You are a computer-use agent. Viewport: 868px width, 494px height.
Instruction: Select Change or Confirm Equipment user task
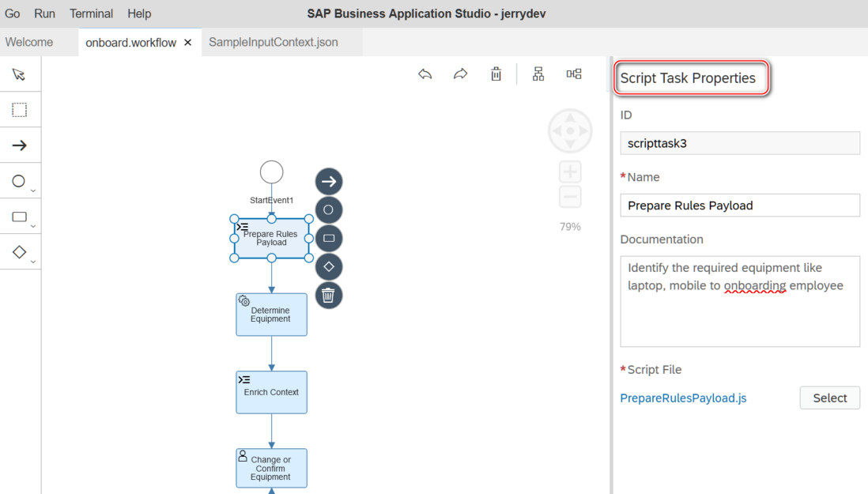[x=271, y=468]
